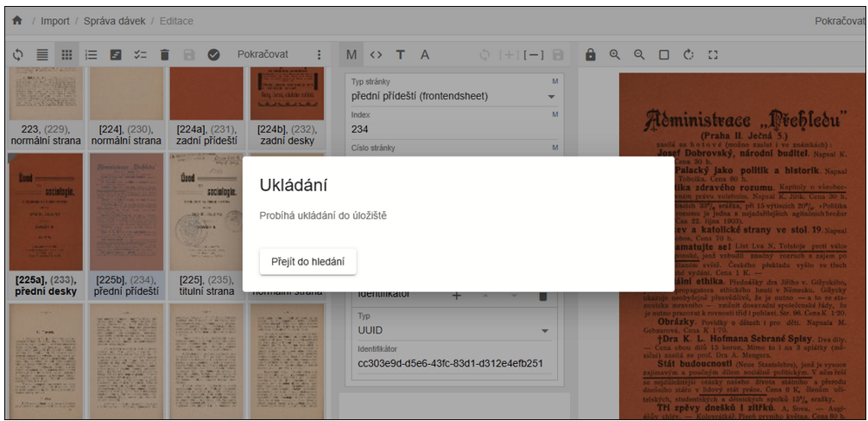Open the Typ UUID dropdown

click(x=544, y=331)
